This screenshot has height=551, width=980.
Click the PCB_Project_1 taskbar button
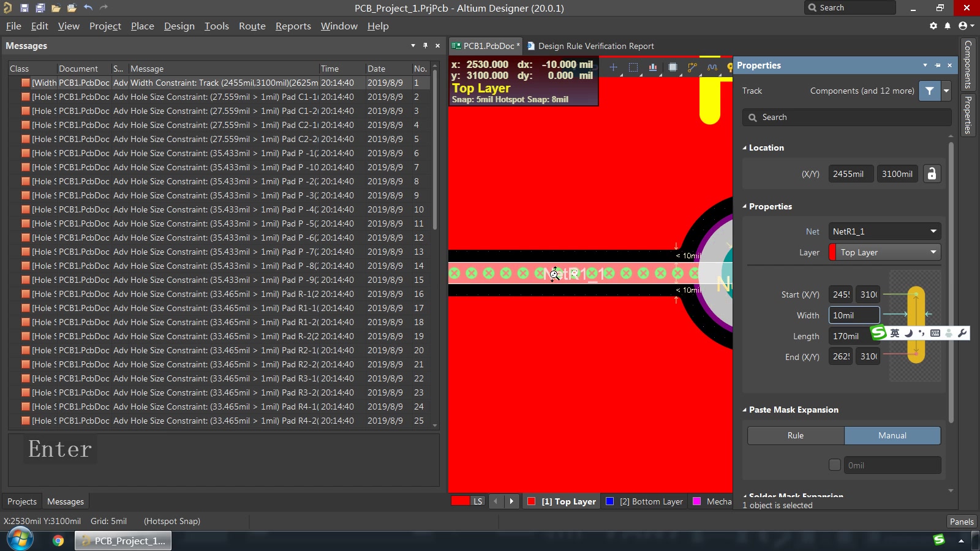pos(123,541)
